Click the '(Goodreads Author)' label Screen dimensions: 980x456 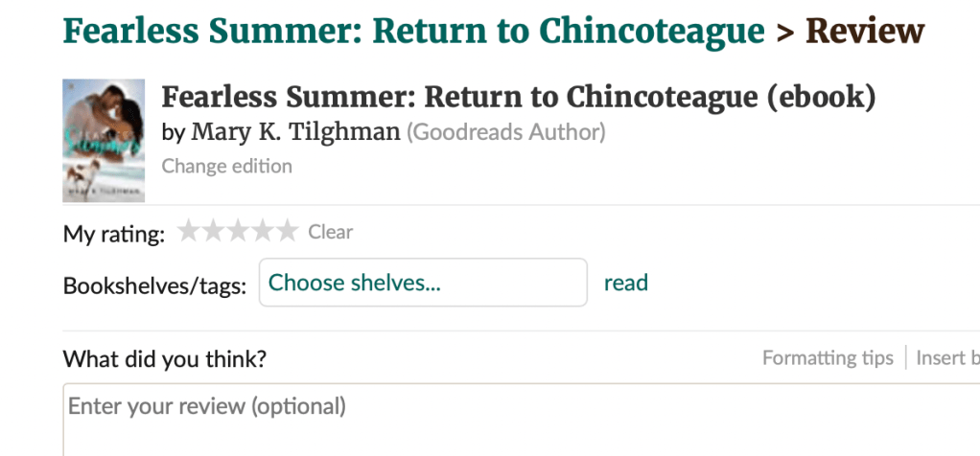(506, 131)
